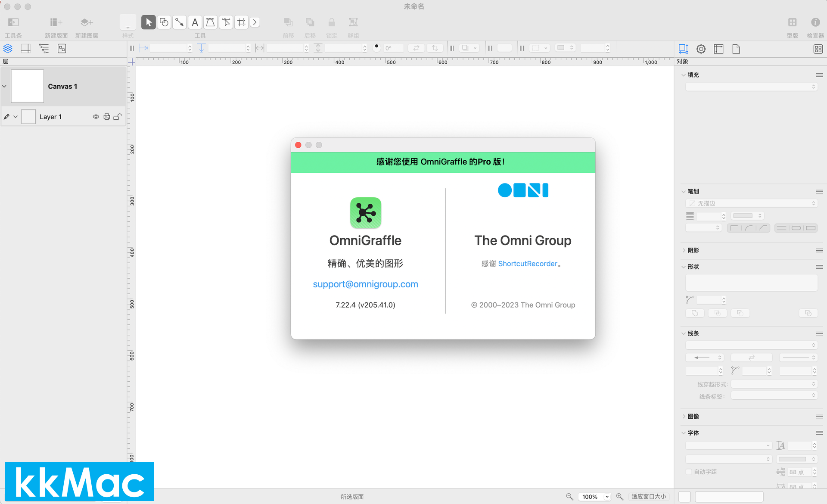Open the 样式 style well dropdown
The width and height of the screenshot is (827, 504).
point(128,22)
